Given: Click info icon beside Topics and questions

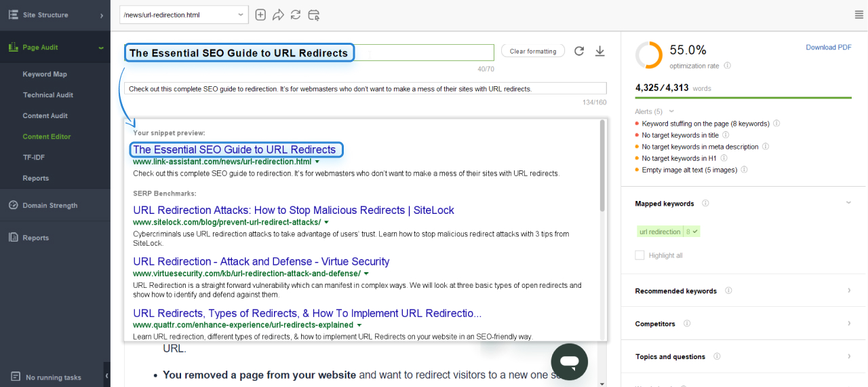Looking at the screenshot, I should pos(717,356).
